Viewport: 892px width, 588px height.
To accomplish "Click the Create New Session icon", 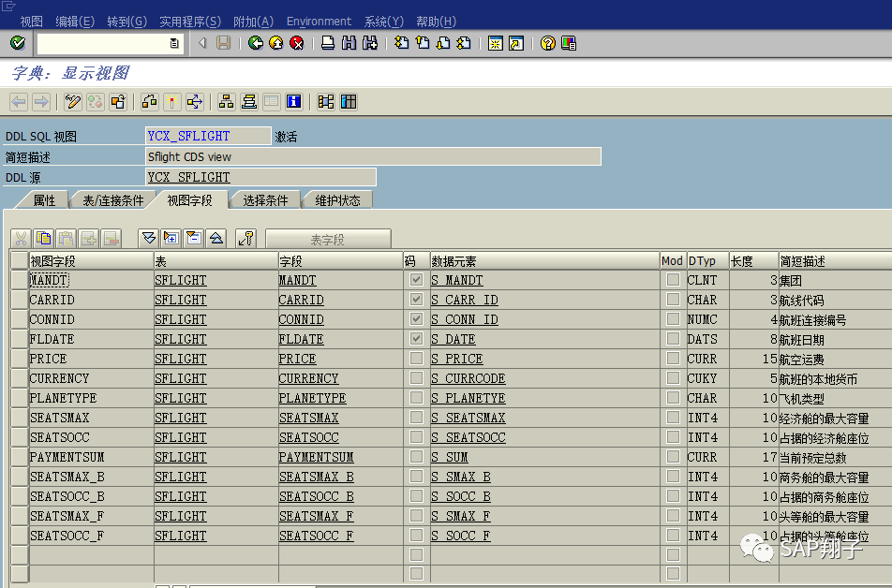I will 496,43.
